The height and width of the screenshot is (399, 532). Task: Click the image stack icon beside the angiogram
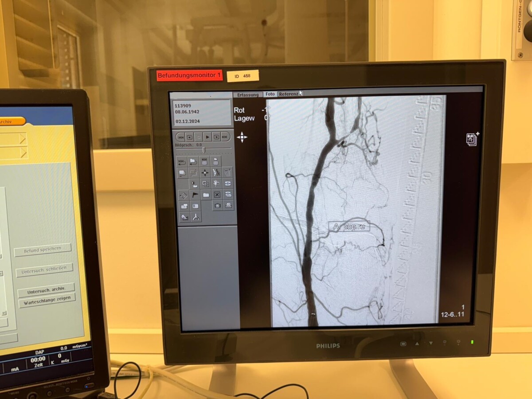pyautogui.click(x=471, y=138)
